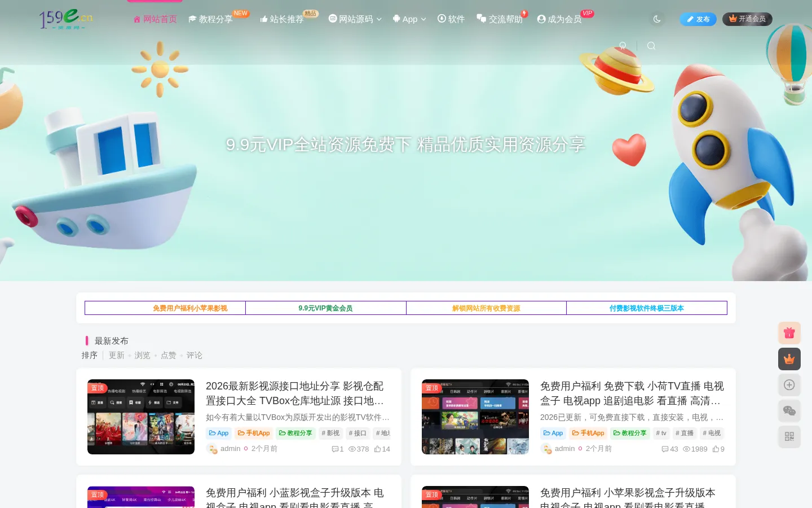Image resolution: width=812 pixels, height=508 pixels.
Task: Click the 发布 publish button
Action: point(698,19)
